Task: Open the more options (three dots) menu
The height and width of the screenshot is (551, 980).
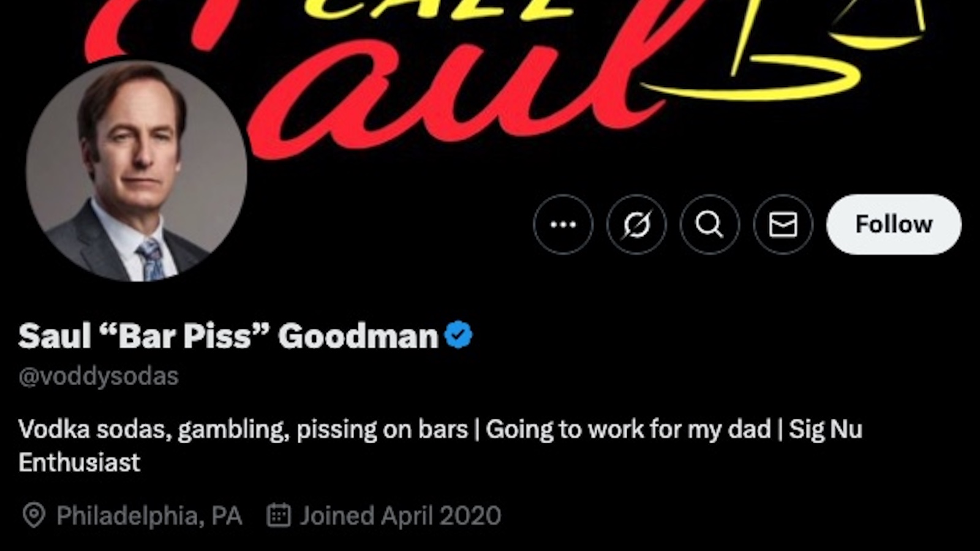Action: pyautogui.click(x=563, y=225)
